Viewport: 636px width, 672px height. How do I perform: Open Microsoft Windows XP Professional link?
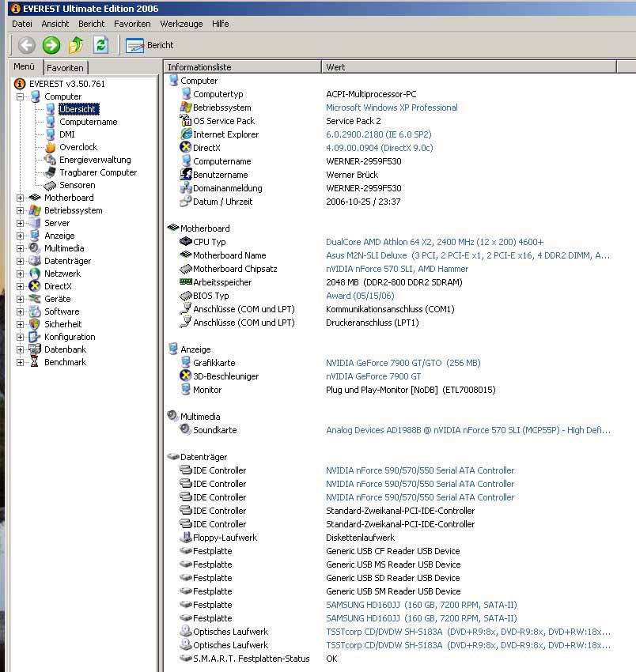coord(392,108)
